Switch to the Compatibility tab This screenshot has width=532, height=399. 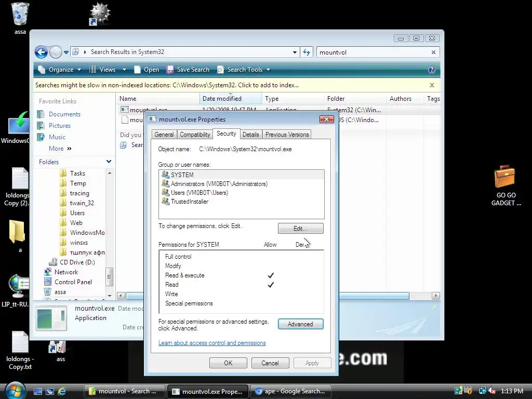click(195, 135)
